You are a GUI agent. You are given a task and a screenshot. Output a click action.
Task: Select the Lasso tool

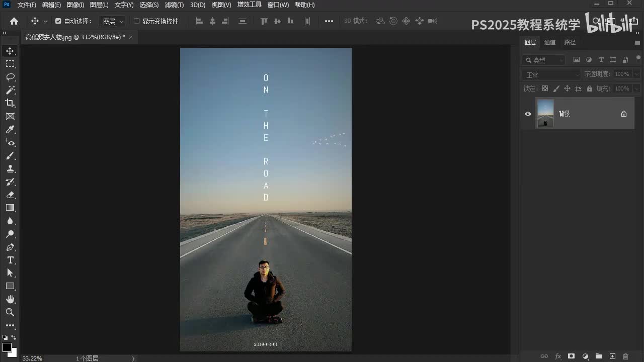pos(10,77)
